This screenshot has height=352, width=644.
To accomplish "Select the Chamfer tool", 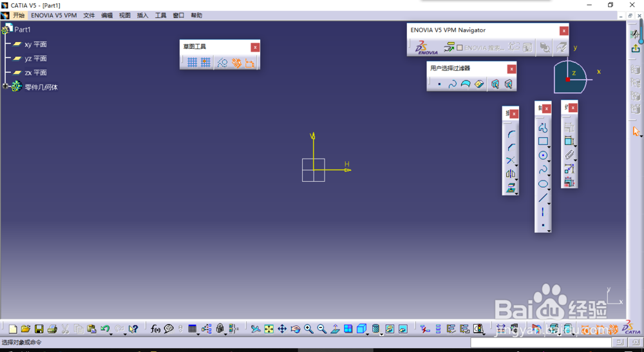I will [511, 147].
